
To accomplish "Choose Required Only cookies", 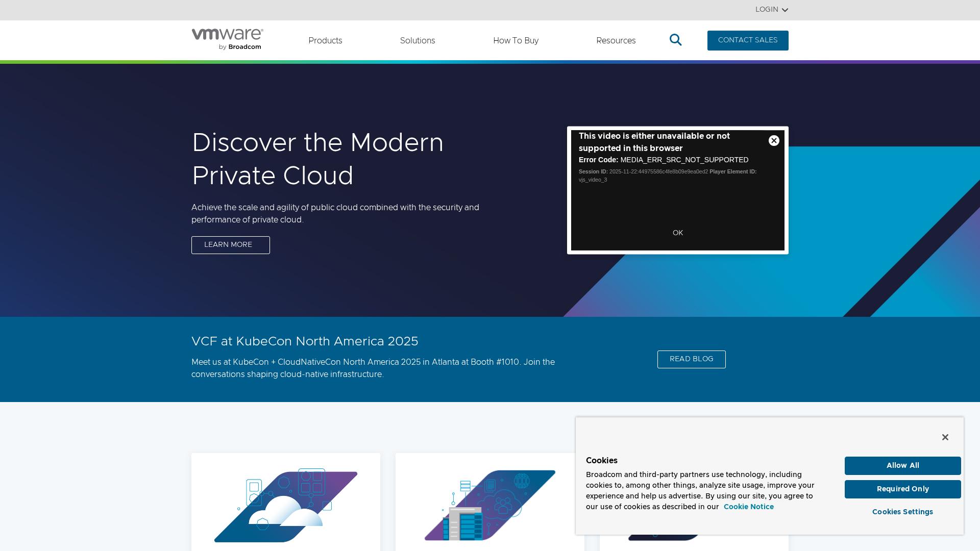I will 902,489.
